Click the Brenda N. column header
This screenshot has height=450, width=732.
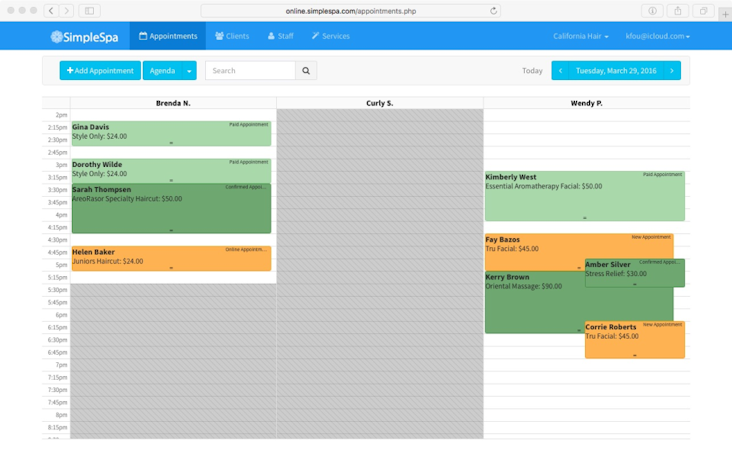[x=173, y=103]
